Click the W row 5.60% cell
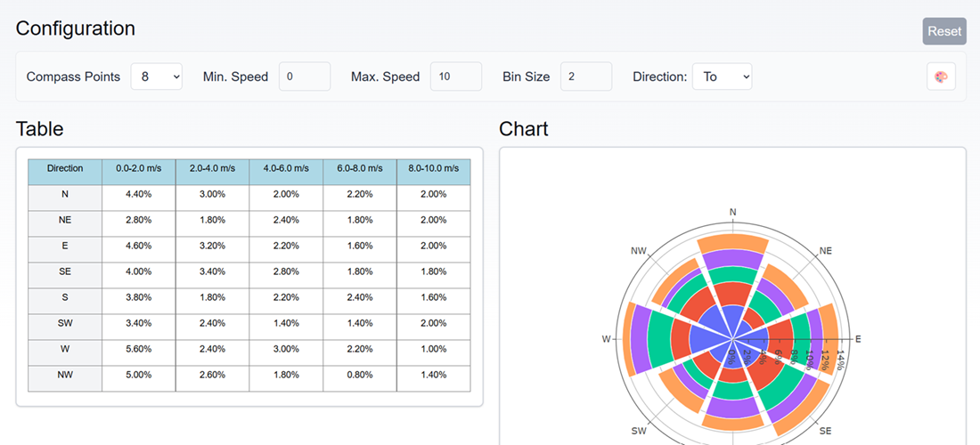980x445 pixels. point(138,349)
